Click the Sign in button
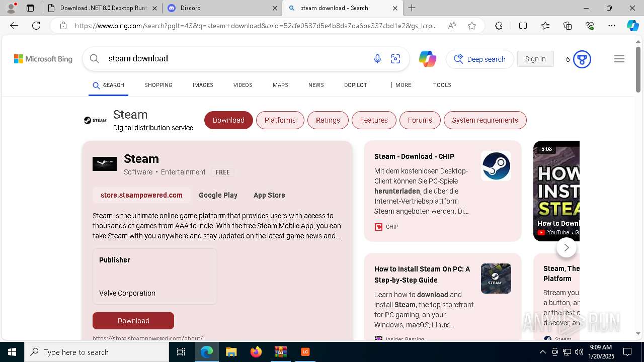The image size is (644, 362). [x=535, y=59]
